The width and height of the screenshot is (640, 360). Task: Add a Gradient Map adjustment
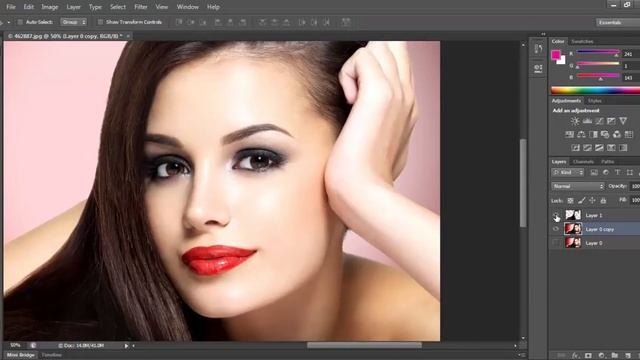(x=623, y=147)
